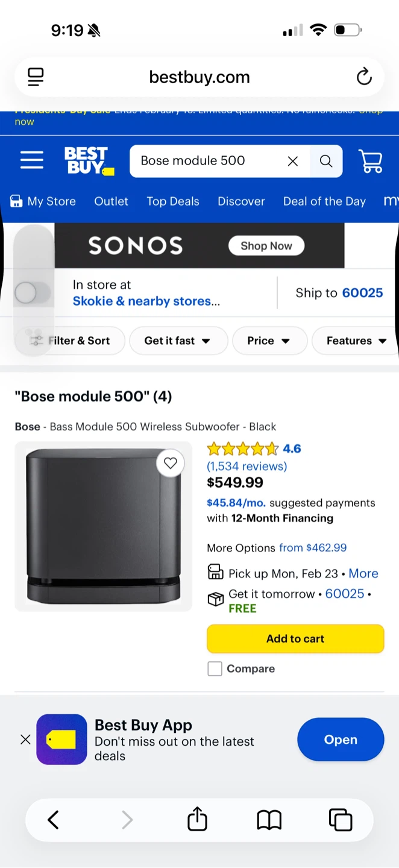This screenshot has width=399, height=868.
Task: Show all open Safari tabs
Action: [x=340, y=820]
